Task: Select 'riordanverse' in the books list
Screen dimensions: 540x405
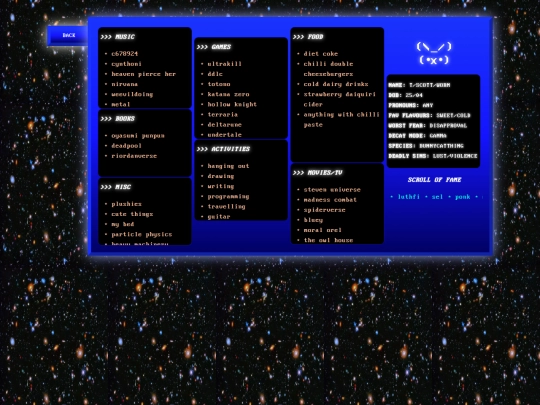Action: point(134,156)
